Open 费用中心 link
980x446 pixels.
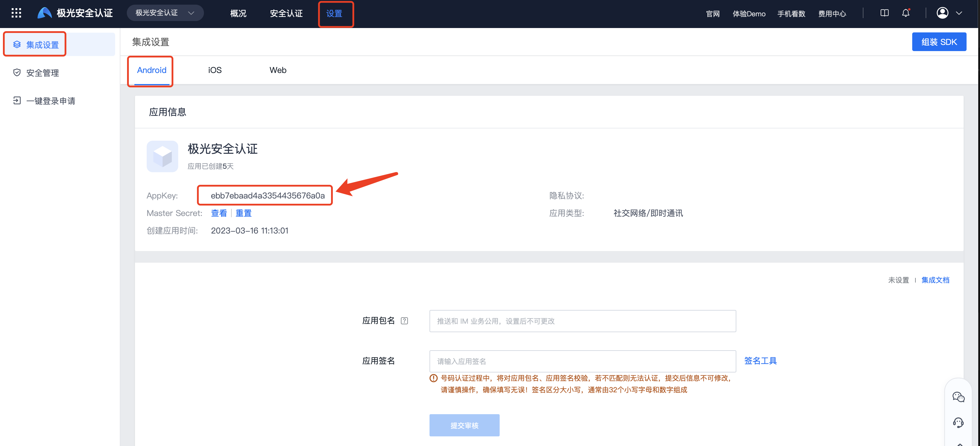click(832, 14)
